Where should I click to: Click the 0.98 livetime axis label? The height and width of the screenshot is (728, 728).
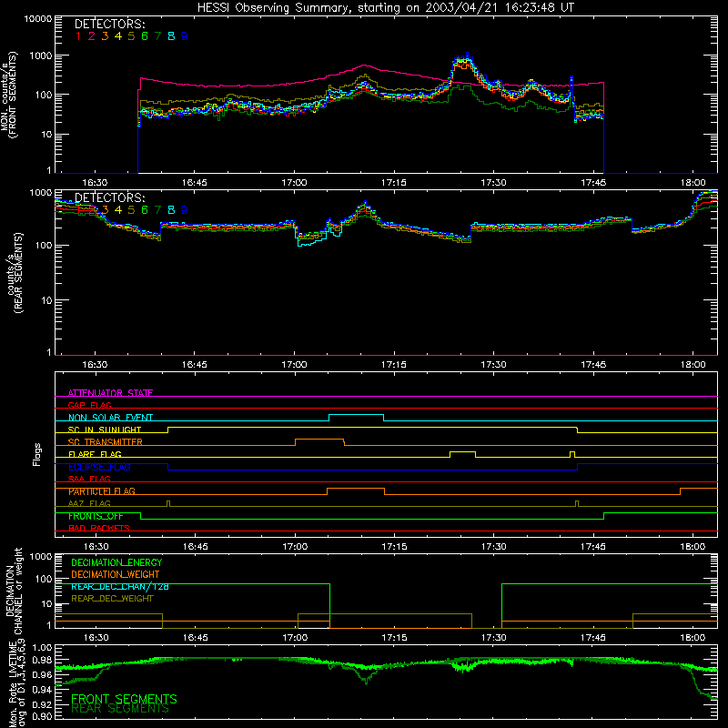point(43,660)
